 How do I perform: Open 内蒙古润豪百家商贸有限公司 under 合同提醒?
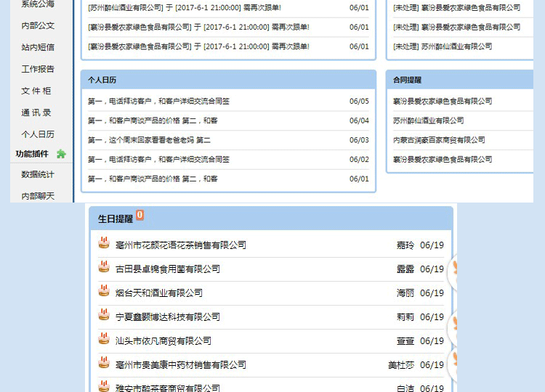pos(439,140)
